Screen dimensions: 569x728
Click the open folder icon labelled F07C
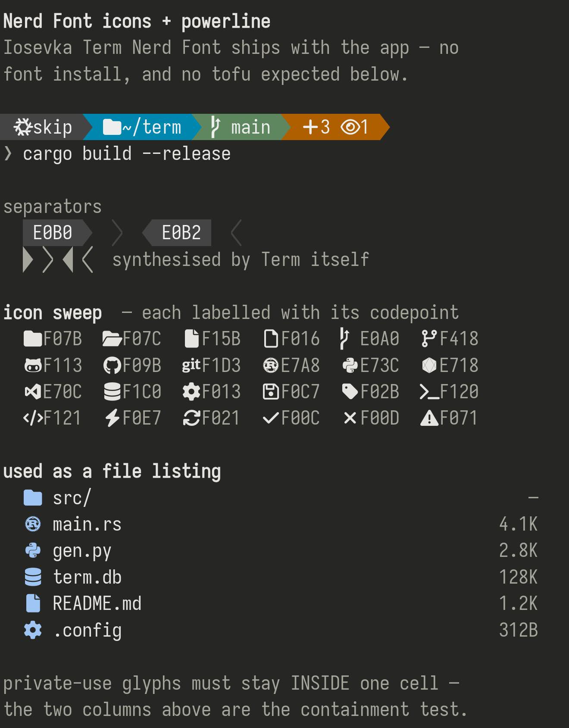point(112,339)
